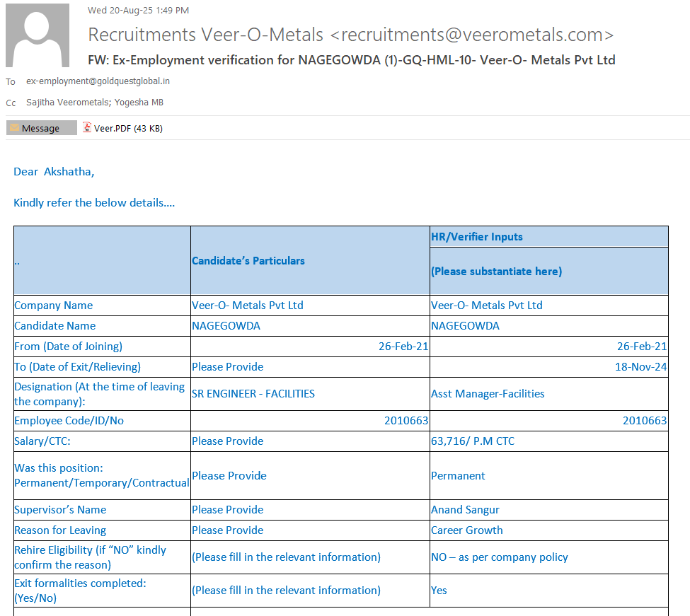This screenshot has height=616, width=690.
Task: Click the 'Candidate Name' row label
Action: click(55, 326)
